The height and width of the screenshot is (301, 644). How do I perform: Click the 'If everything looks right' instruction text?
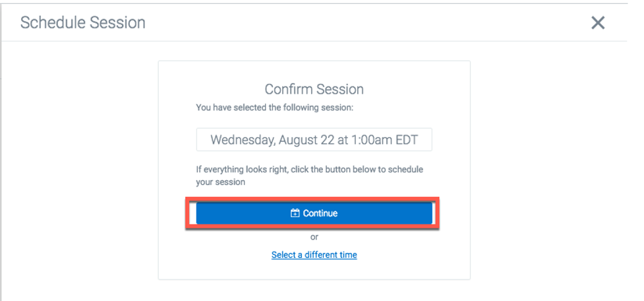pos(309,176)
